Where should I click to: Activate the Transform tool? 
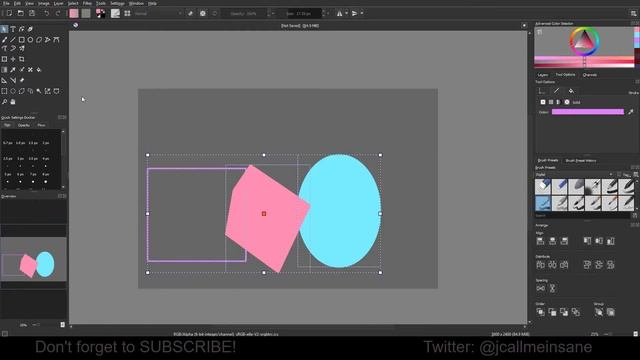tap(4, 59)
